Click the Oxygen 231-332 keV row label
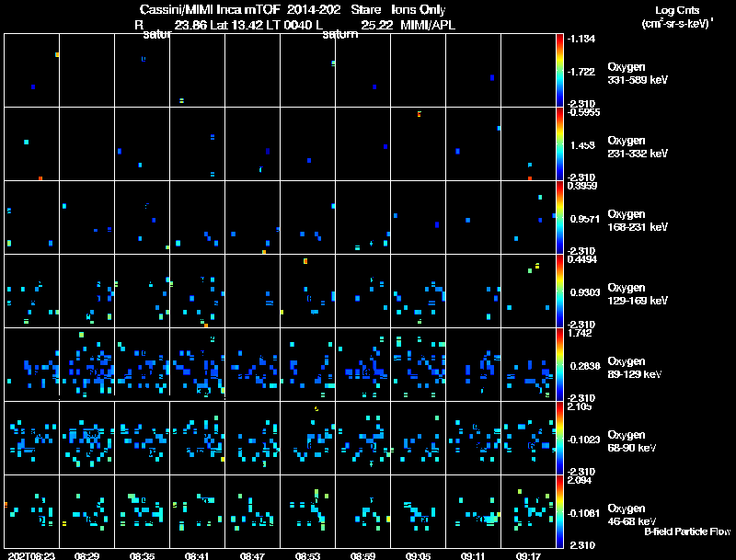This screenshot has width=736, height=560. click(637, 146)
